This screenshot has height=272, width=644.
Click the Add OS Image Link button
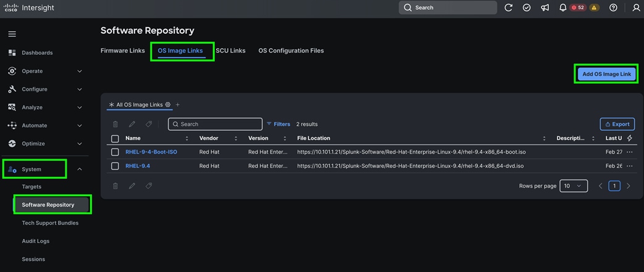(x=606, y=74)
